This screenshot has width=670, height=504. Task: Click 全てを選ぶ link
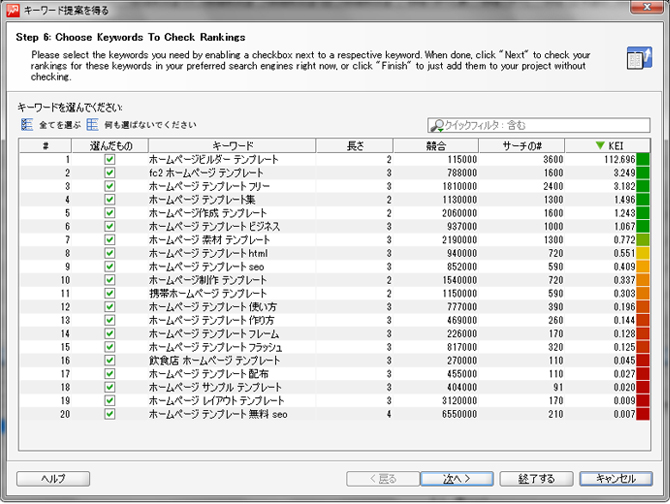tap(60, 125)
